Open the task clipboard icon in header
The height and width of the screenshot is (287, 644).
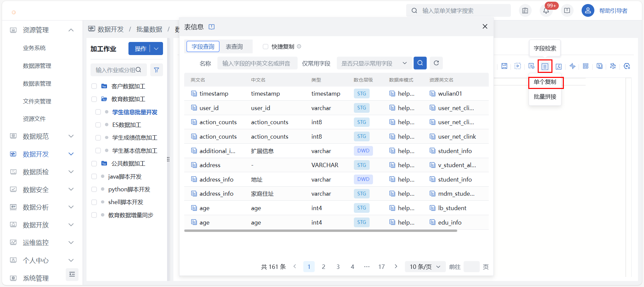tap(525, 11)
